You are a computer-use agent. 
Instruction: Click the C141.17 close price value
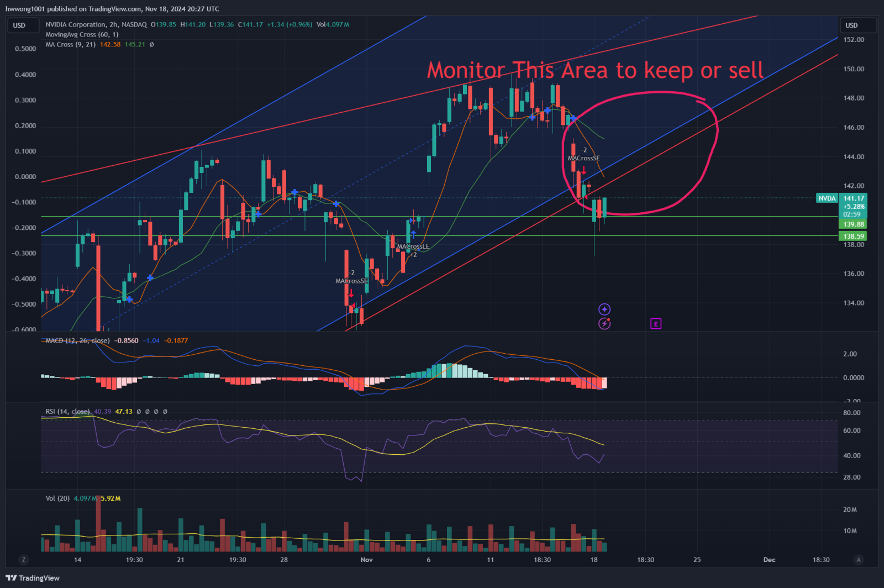[250, 24]
